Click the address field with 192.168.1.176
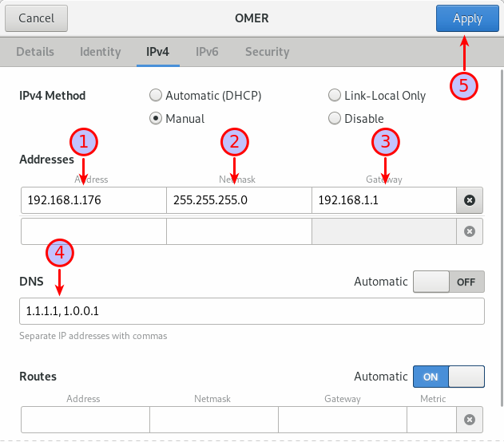Screen dimensions: 504x442 tap(93, 200)
